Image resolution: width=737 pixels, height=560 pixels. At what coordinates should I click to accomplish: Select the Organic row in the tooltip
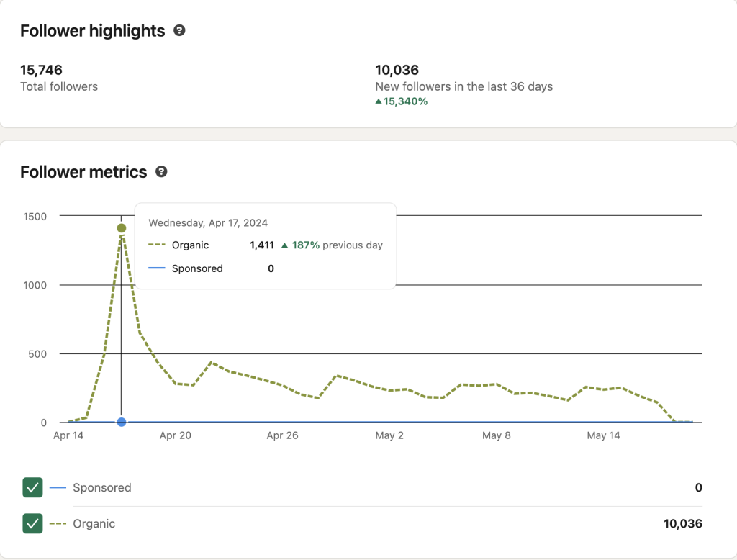coord(266,245)
